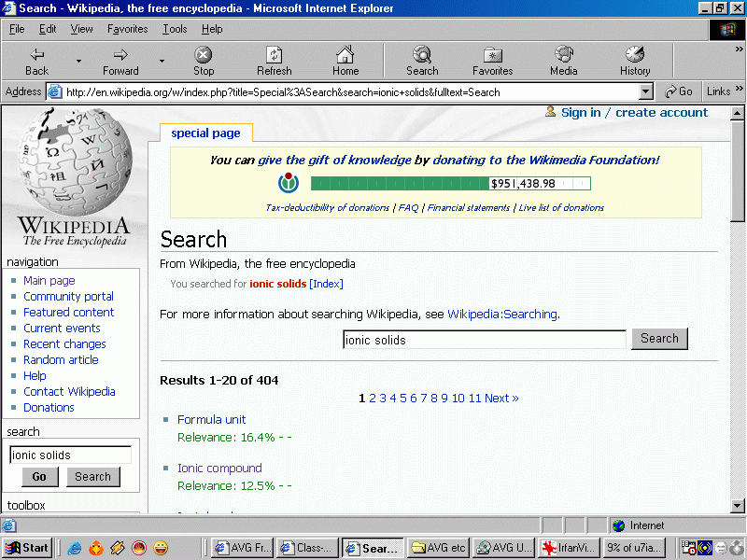Image resolution: width=747 pixels, height=560 pixels.
Task: Open the Sign in / create account link
Action: (x=634, y=112)
